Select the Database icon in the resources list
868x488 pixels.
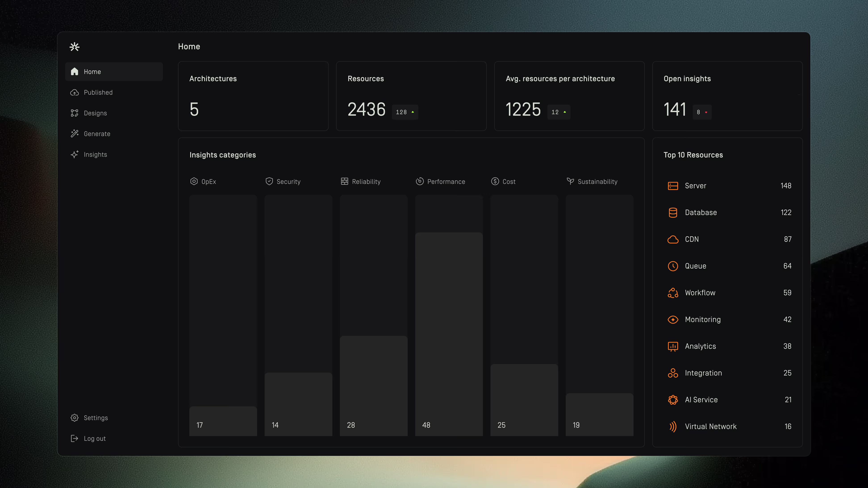673,212
